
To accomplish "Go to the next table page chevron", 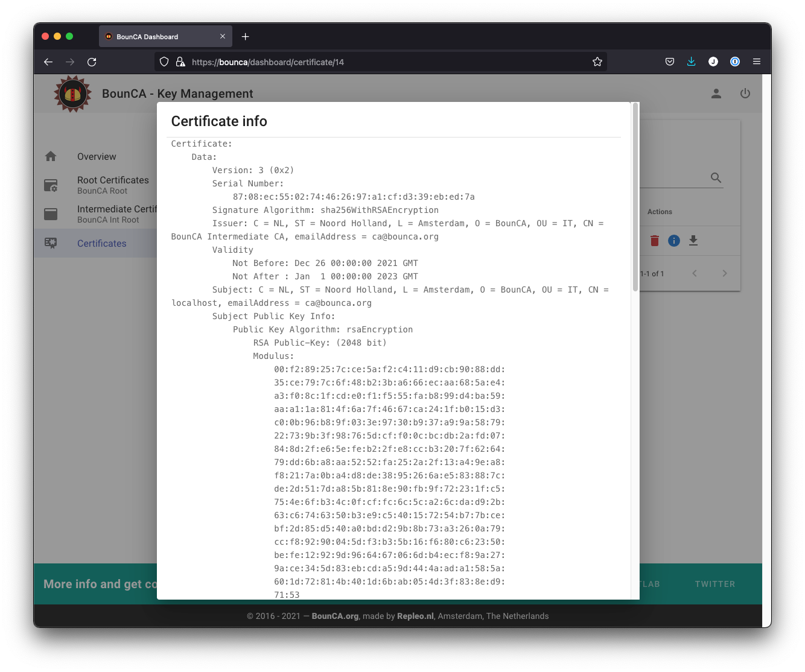I will 725,273.
